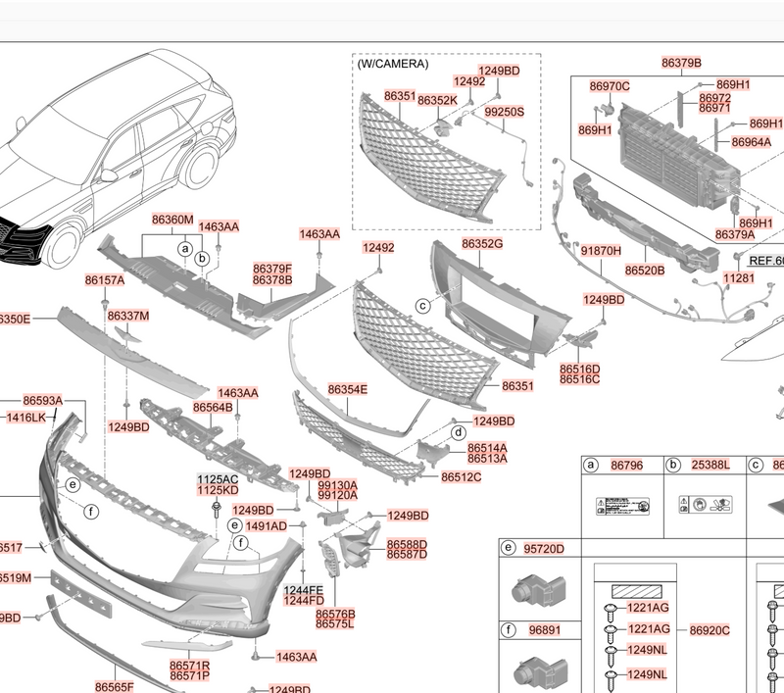
Task: Click callout circle c beside grille frame
Action: point(423,306)
